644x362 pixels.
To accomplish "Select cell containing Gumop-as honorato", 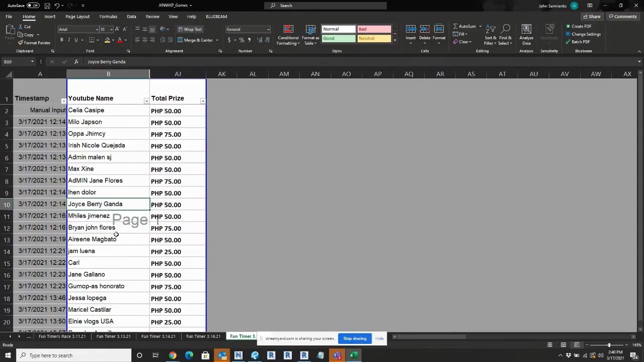I will click(x=108, y=286).
